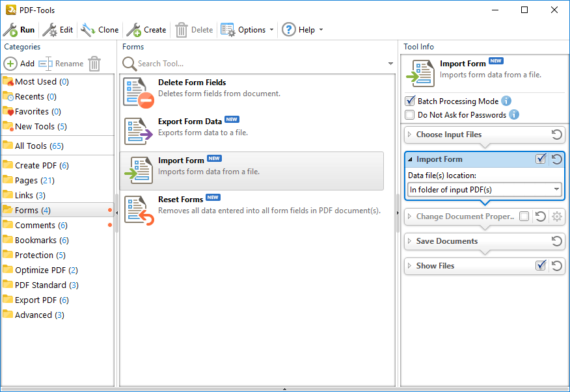
Task: Click info icon beside Do Not Ask for Passwords
Action: pos(513,115)
